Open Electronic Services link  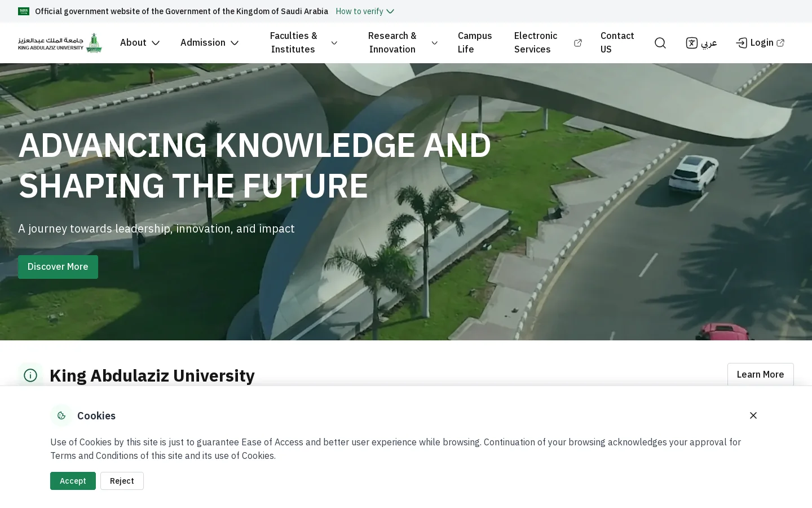[x=536, y=43]
